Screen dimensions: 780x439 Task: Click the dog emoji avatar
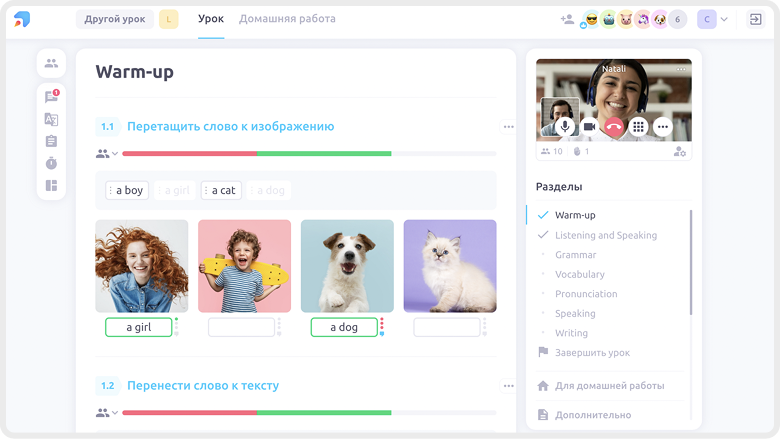pos(660,19)
